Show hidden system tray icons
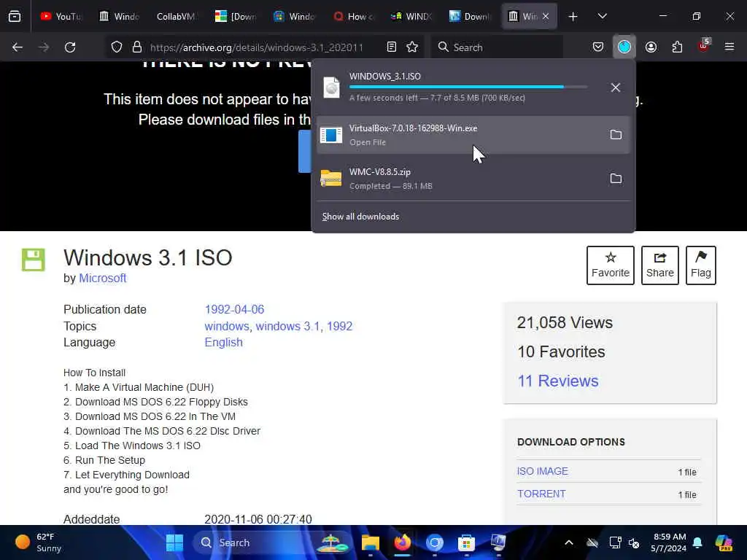Screen dimensions: 747x560 click(x=569, y=542)
